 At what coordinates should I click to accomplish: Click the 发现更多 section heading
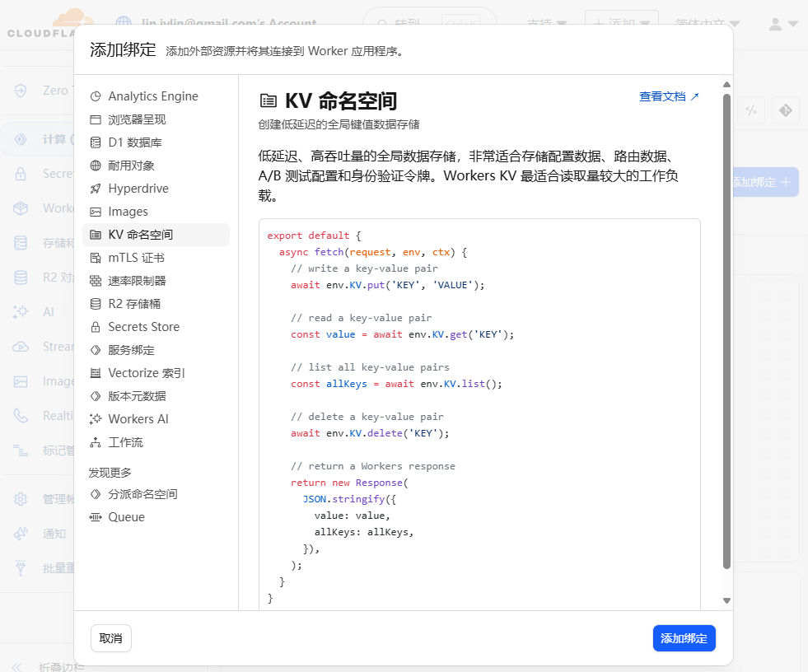[110, 473]
